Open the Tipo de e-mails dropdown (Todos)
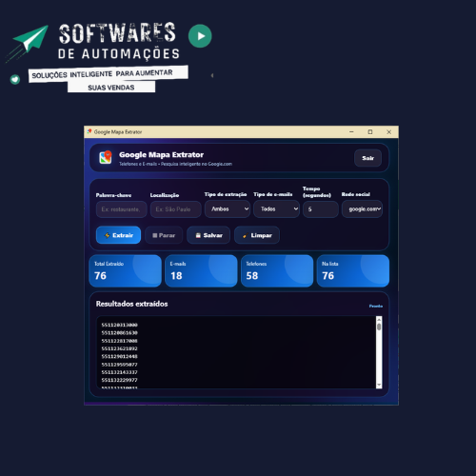The height and width of the screenshot is (476, 476). coord(276,208)
